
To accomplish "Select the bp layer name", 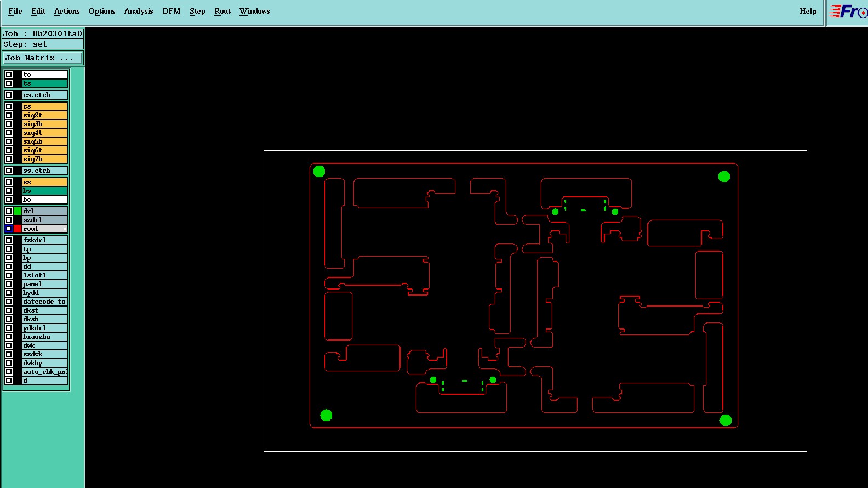I will click(x=45, y=258).
